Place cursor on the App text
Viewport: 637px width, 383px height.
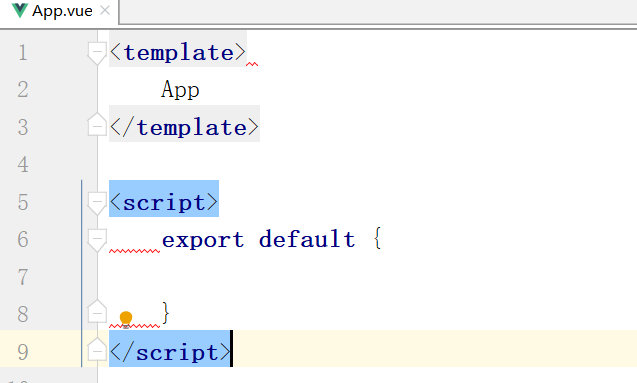coord(180,89)
